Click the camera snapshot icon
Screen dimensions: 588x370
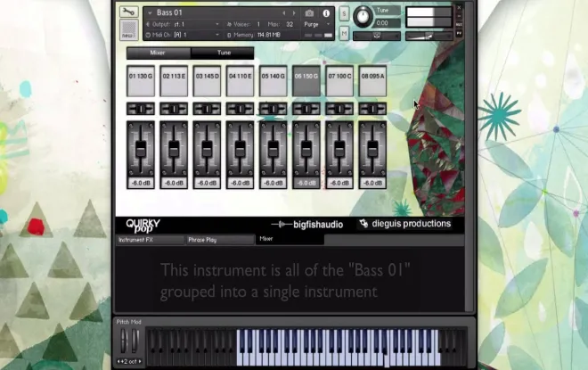point(309,13)
